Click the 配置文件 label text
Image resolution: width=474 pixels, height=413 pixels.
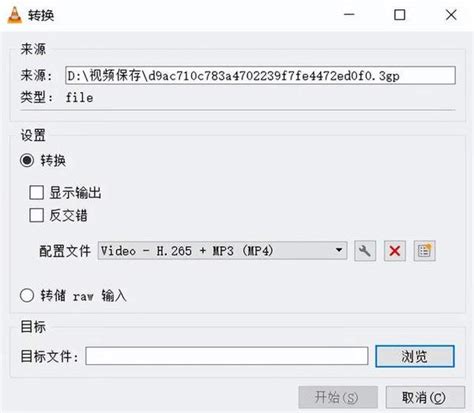65,251
